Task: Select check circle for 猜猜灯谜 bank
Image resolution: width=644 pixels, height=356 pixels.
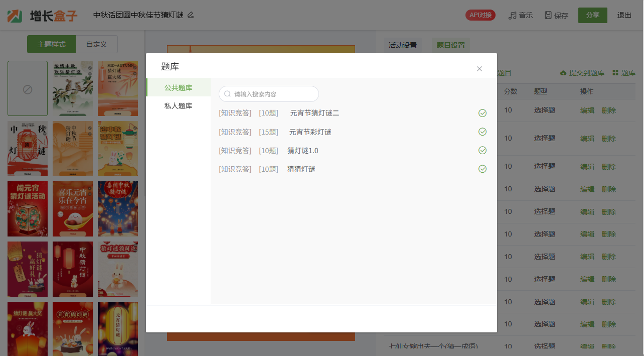Action: click(482, 169)
